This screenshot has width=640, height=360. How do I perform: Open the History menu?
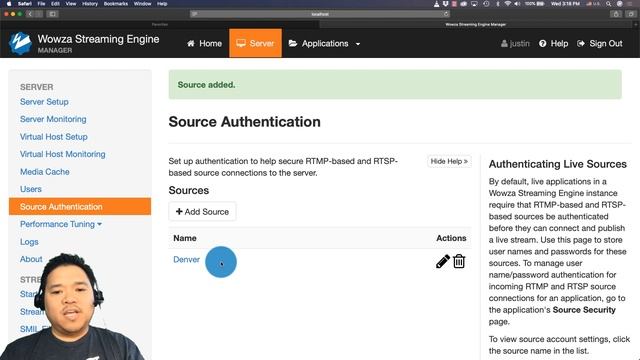click(90, 4)
